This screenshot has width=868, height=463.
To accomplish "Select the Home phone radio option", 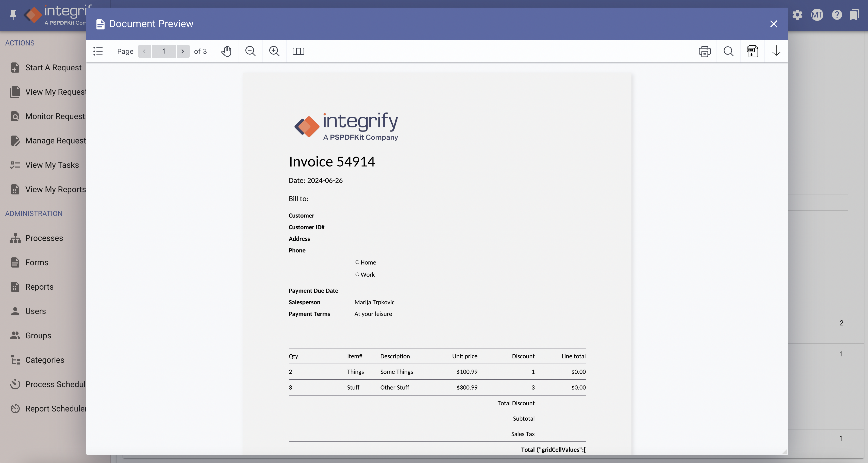I will coord(357,262).
